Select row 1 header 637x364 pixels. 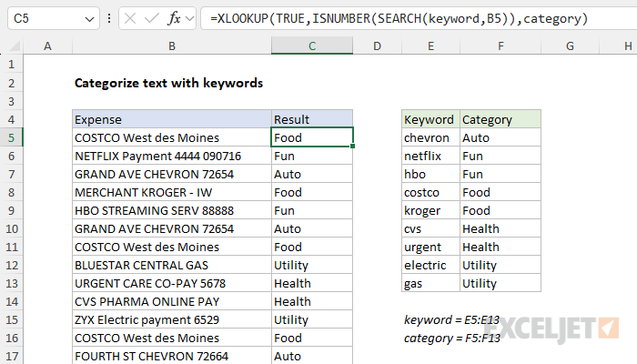tap(11, 65)
